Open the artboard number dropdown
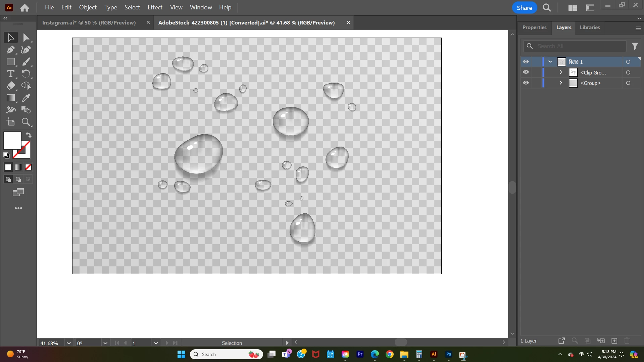 (x=156, y=343)
